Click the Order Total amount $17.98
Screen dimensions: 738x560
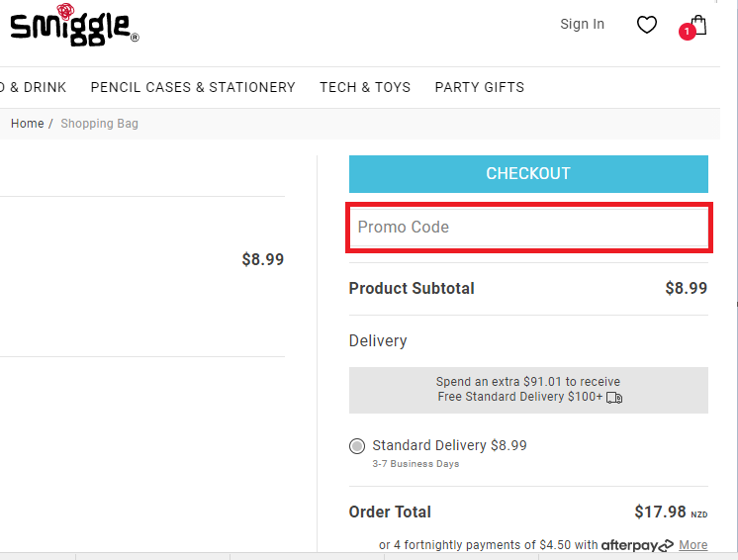[x=660, y=512]
